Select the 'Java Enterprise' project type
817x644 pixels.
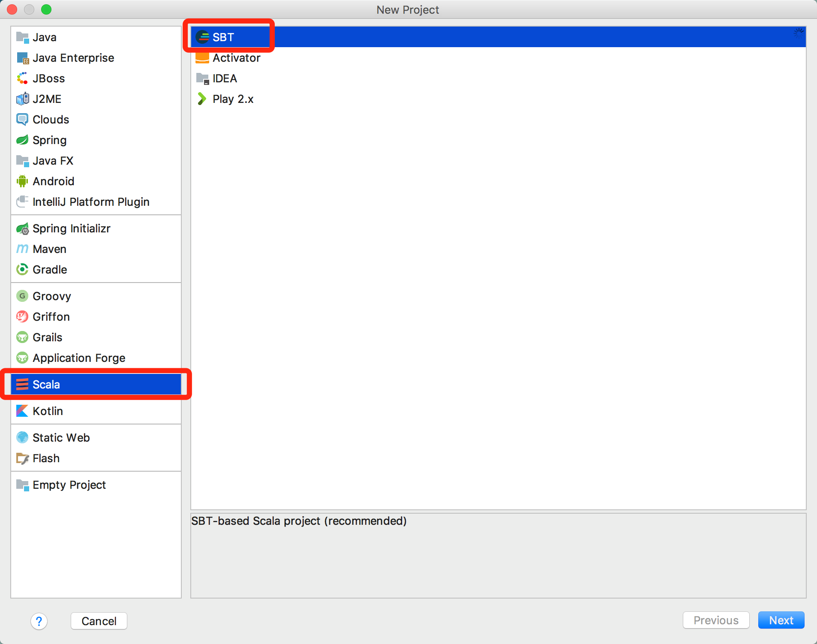[96, 58]
